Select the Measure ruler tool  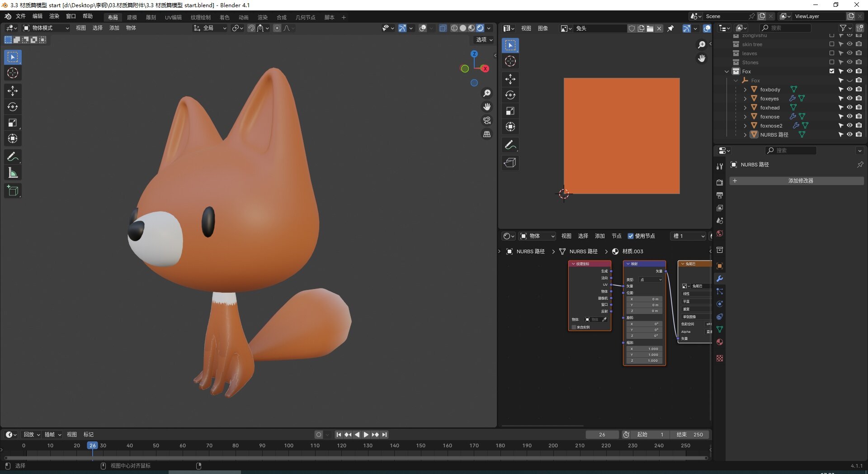13,173
